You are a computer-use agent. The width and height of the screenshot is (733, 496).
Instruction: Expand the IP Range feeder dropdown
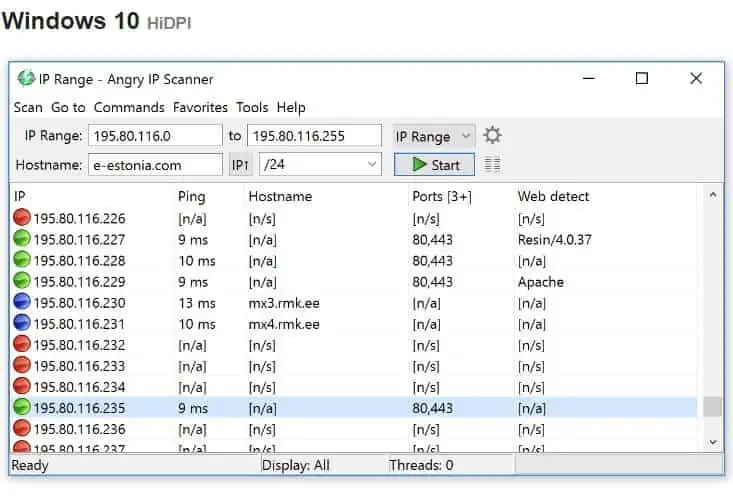[434, 136]
